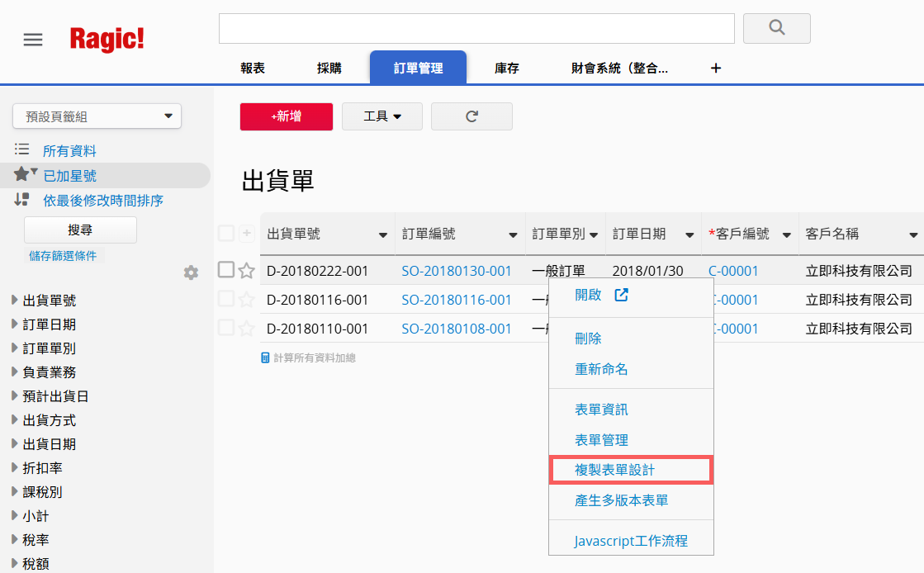
Task: Open order link SO-20180130-001
Action: (457, 271)
